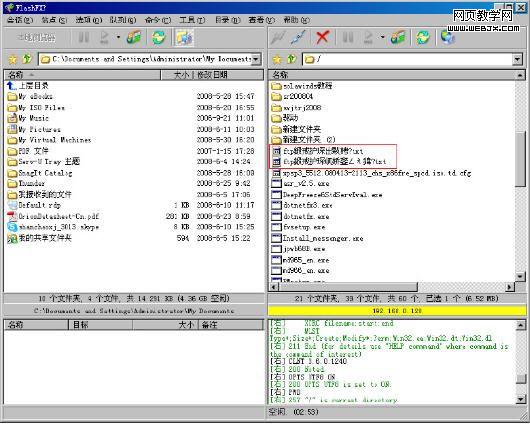
Task: Open the 站点 menu
Action: click(54, 20)
